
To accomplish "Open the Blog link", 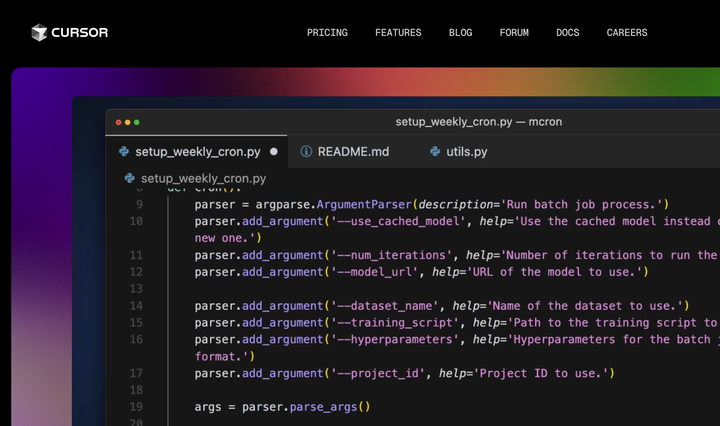I will pos(461,33).
